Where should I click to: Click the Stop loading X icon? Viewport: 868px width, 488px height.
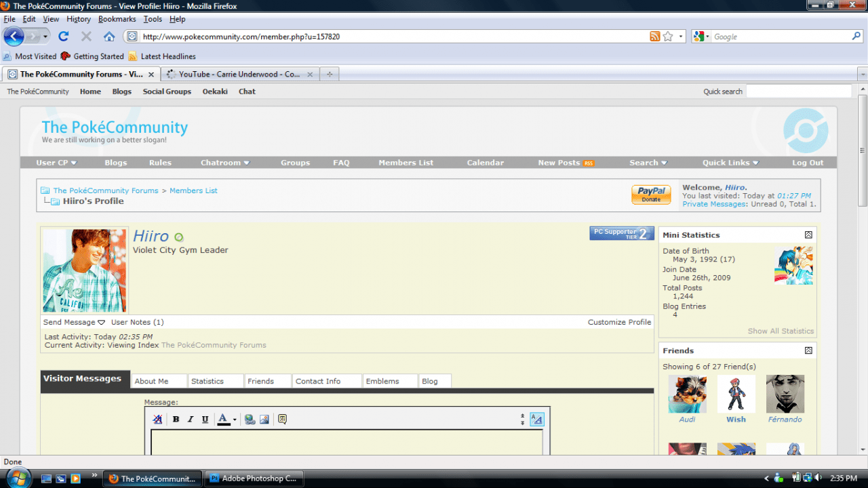point(86,37)
